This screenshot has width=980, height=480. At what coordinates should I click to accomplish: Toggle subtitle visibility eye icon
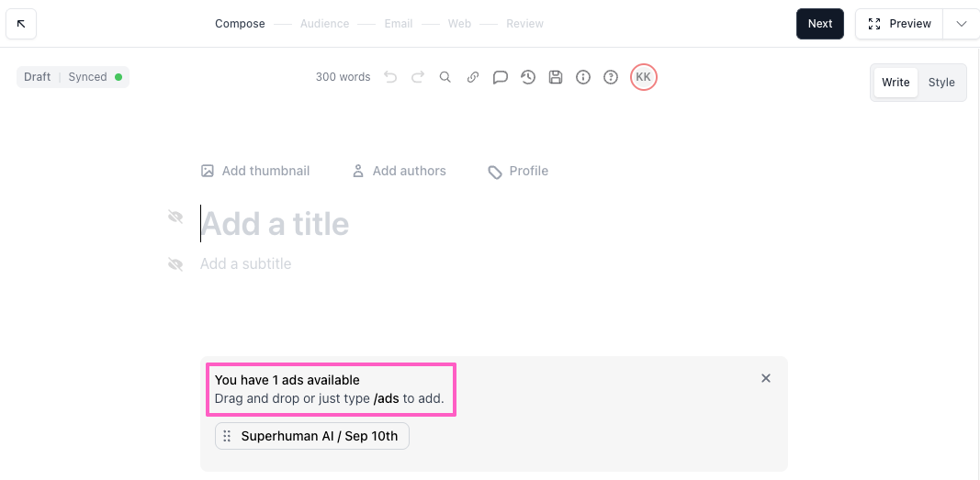click(175, 264)
